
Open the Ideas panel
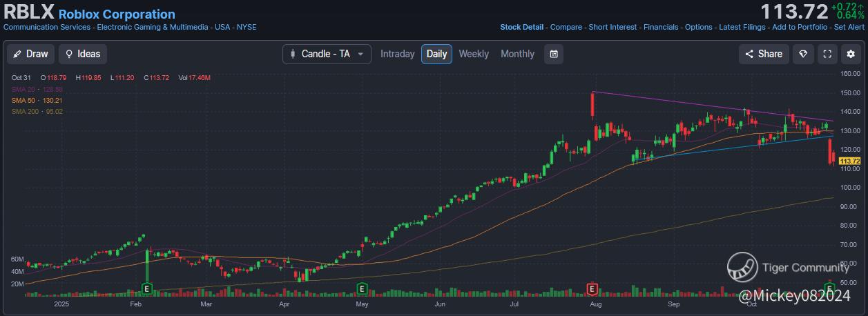[83, 54]
